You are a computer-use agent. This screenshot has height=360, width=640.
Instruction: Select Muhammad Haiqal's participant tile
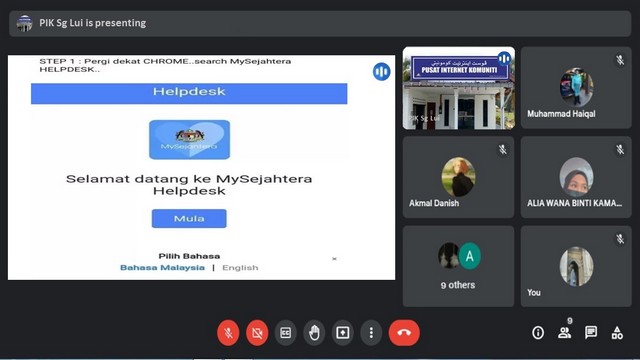click(576, 88)
